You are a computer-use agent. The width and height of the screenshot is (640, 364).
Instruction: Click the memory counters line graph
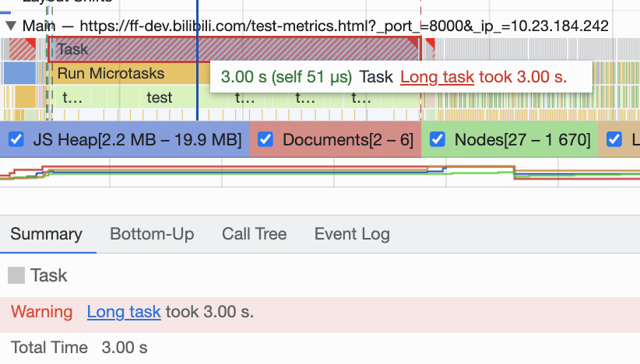coord(320,173)
